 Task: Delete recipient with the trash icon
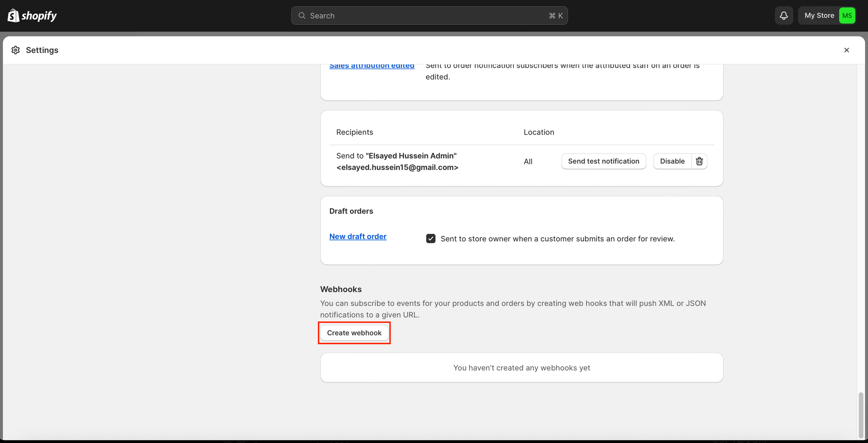pos(699,161)
